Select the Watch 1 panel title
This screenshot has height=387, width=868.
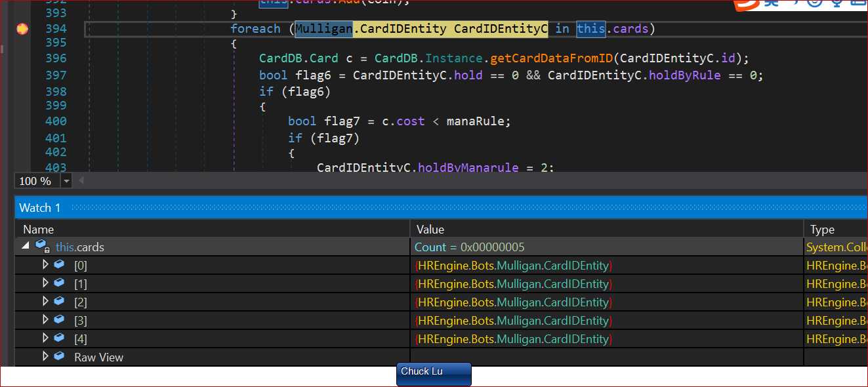click(39, 208)
